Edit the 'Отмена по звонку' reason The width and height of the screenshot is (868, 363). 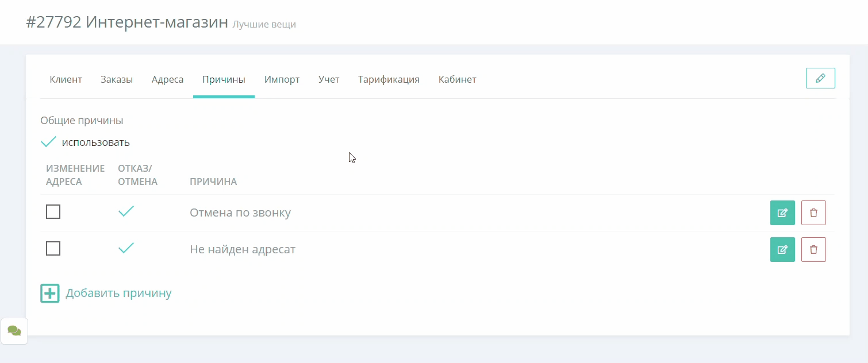(782, 213)
